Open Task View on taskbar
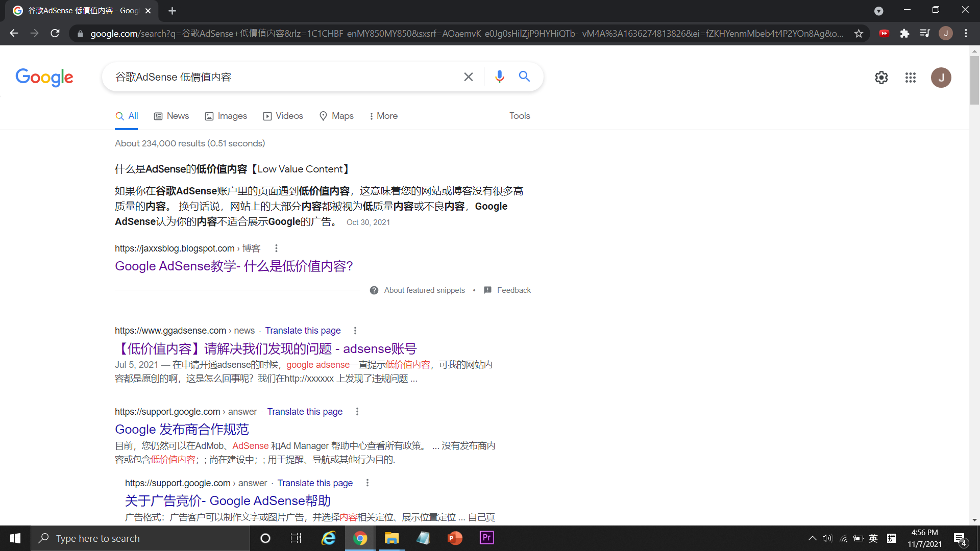The height and width of the screenshot is (551, 980). point(296,538)
